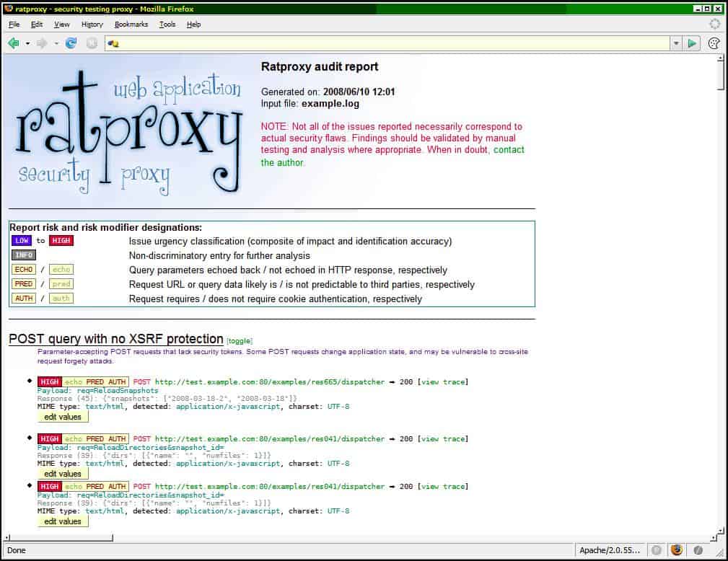This screenshot has width=728, height=561.
Task: Click the faded lowercase 'auth' badge
Action: click(x=61, y=298)
